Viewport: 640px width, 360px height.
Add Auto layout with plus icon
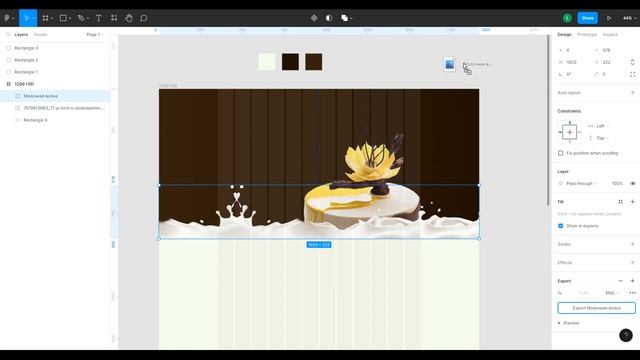pos(632,93)
